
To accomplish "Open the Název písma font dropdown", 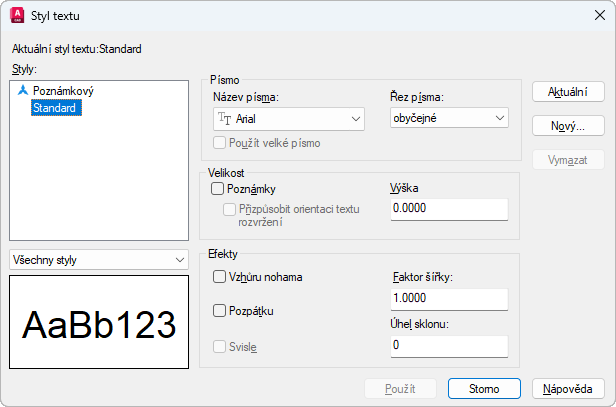I will pos(288,119).
